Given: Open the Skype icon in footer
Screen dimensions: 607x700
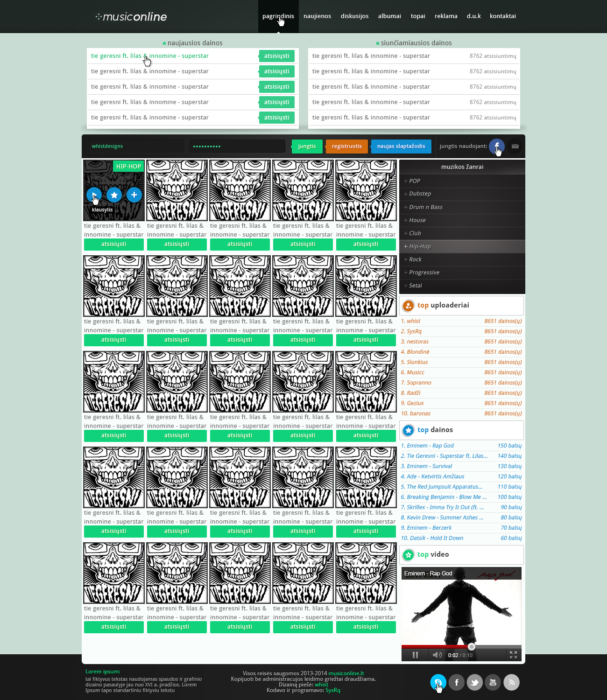Looking at the screenshot, I should [x=438, y=682].
